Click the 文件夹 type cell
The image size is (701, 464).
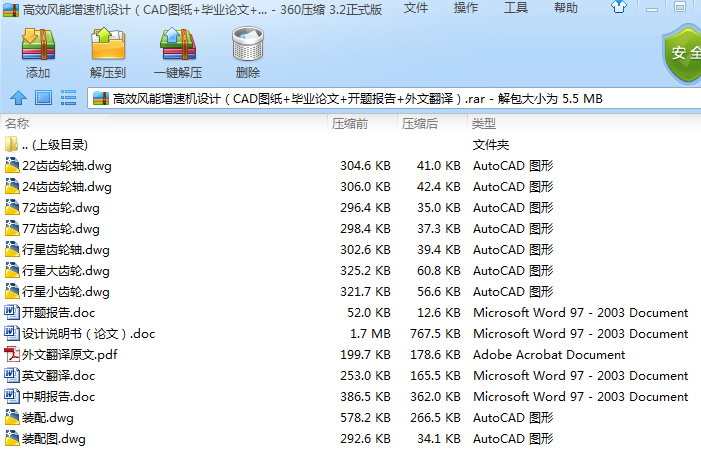(491, 144)
